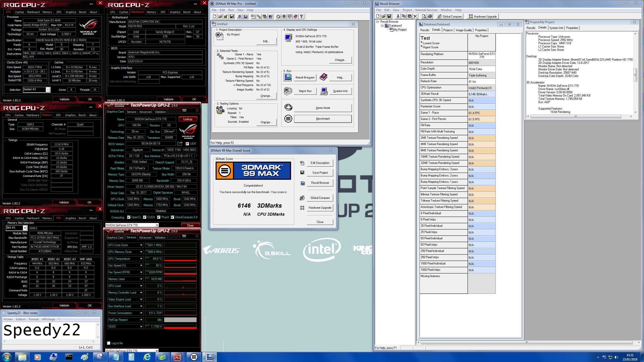
Task: Click yellow question mark Help icon in 3DMark toolbar
Action: coord(301,16)
